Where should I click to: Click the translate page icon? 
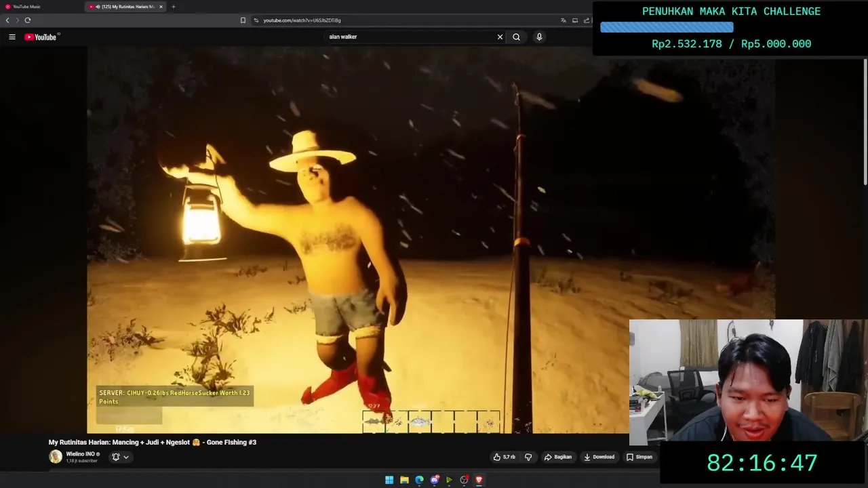pos(563,20)
